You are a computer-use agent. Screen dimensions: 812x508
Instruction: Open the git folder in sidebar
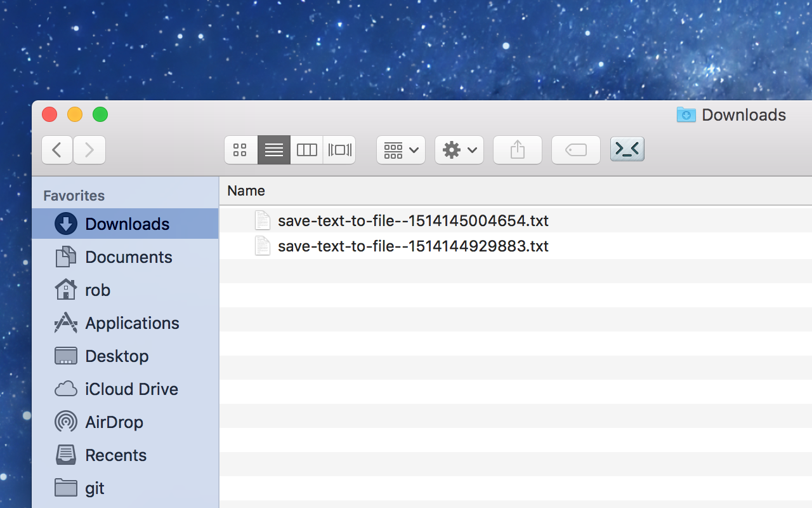click(x=94, y=488)
